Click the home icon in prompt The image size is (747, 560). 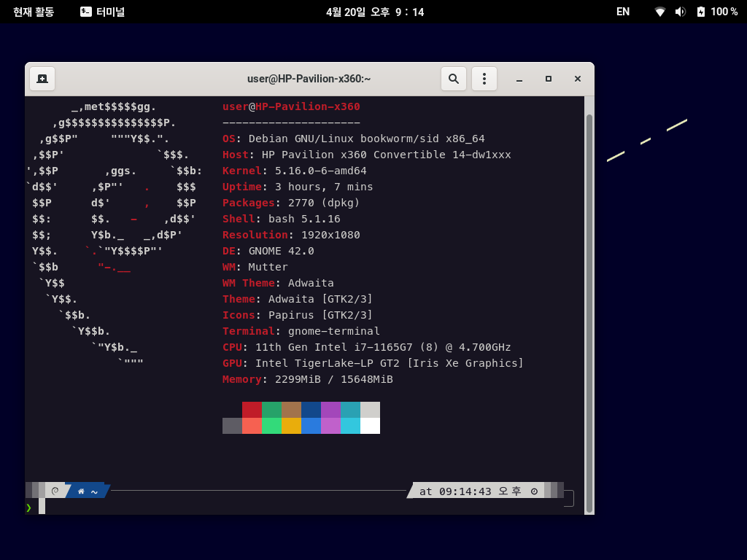81,491
